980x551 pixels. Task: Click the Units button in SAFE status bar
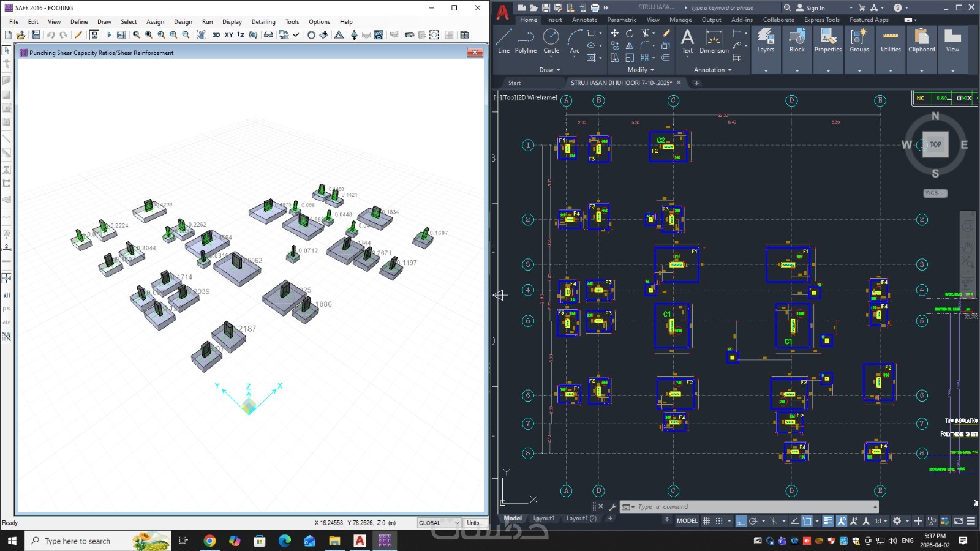click(x=474, y=523)
